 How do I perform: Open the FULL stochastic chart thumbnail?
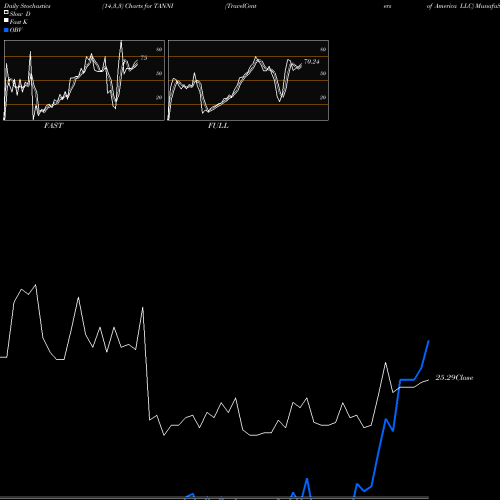click(x=248, y=80)
